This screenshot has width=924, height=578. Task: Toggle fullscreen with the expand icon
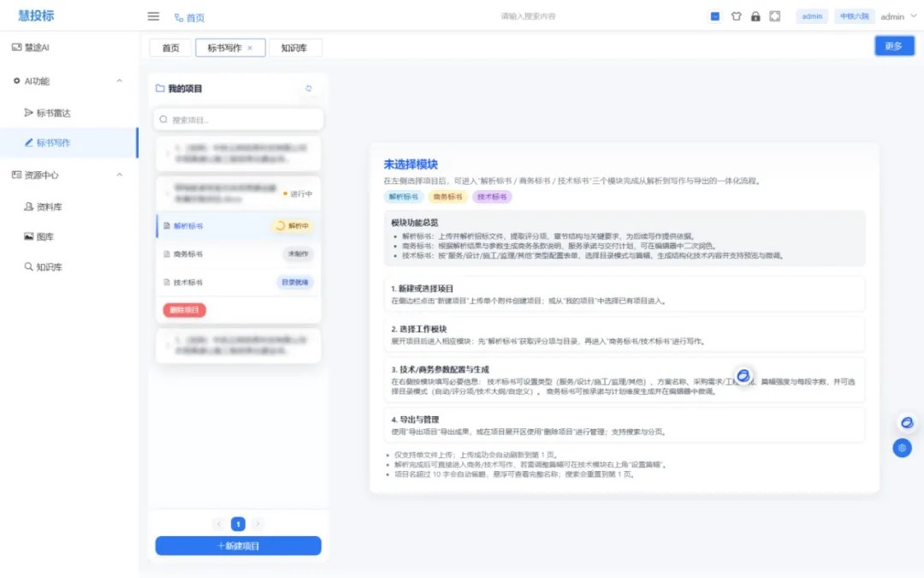tap(775, 16)
